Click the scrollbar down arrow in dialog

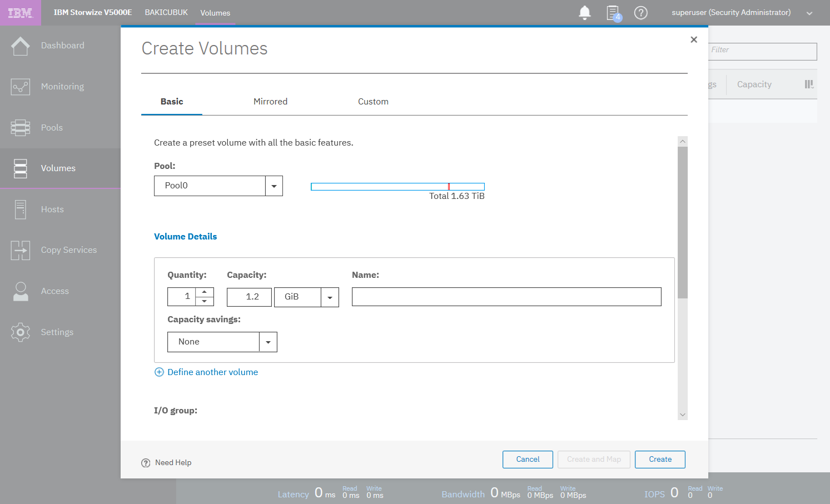click(x=683, y=415)
